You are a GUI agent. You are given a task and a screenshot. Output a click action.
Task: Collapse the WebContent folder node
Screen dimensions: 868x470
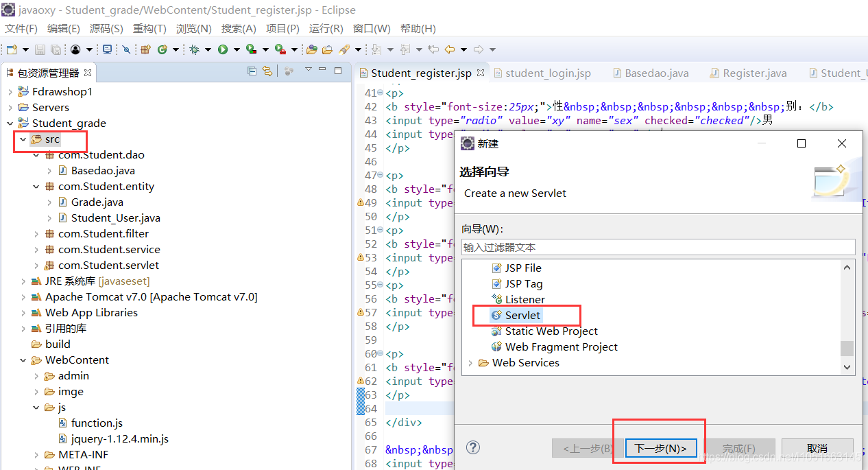pyautogui.click(x=23, y=360)
